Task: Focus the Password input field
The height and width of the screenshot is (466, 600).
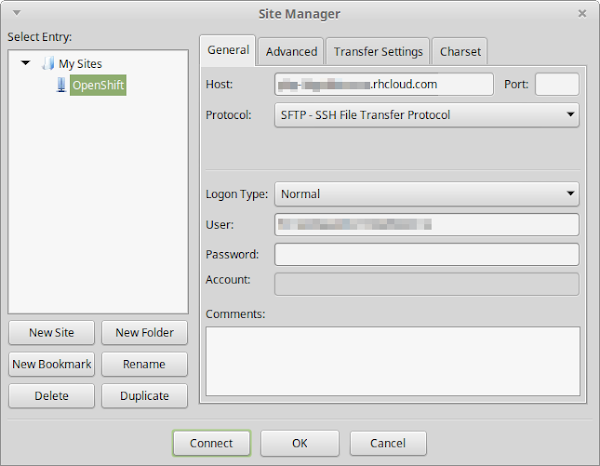Action: pyautogui.click(x=427, y=254)
